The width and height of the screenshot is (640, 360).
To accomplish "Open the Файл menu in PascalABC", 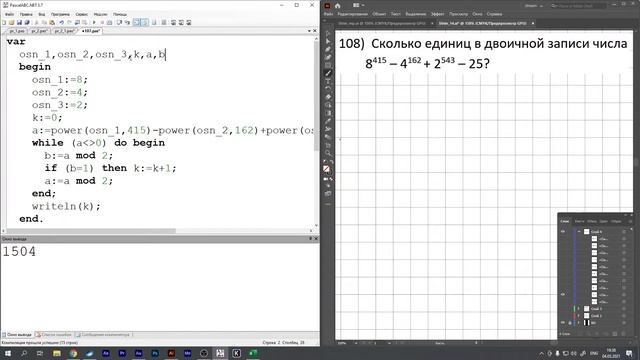I will 9,14.
